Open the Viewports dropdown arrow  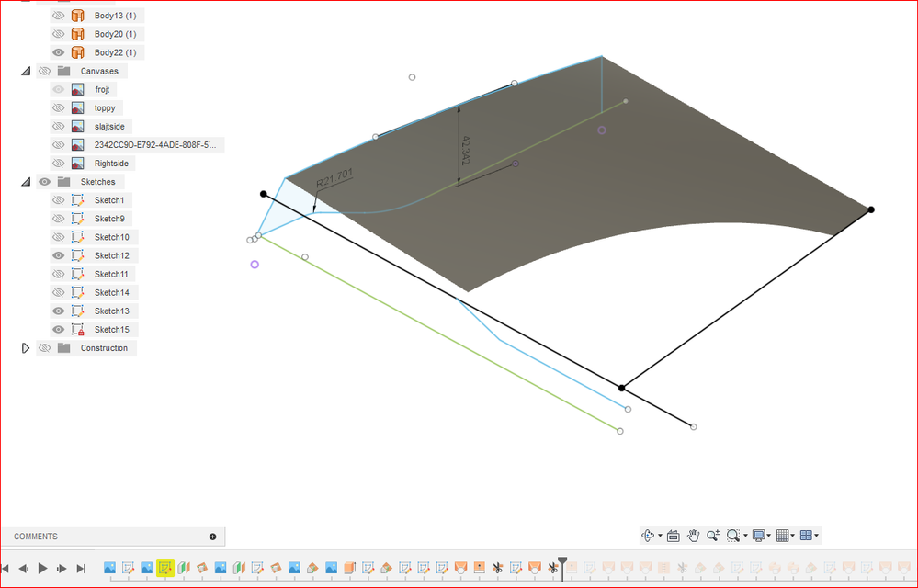[816, 536]
